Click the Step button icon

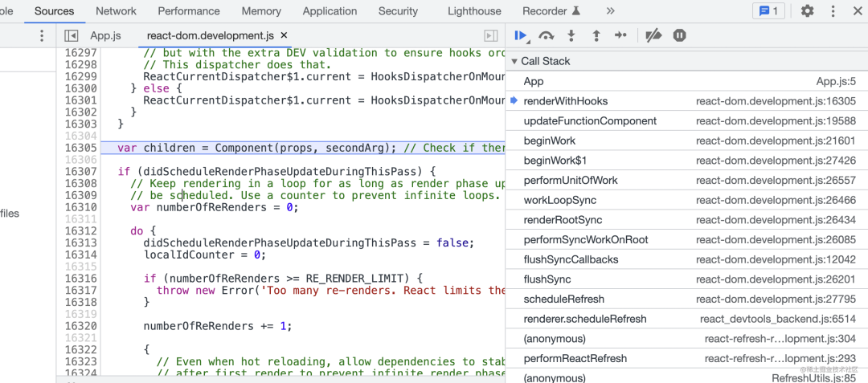[620, 36]
